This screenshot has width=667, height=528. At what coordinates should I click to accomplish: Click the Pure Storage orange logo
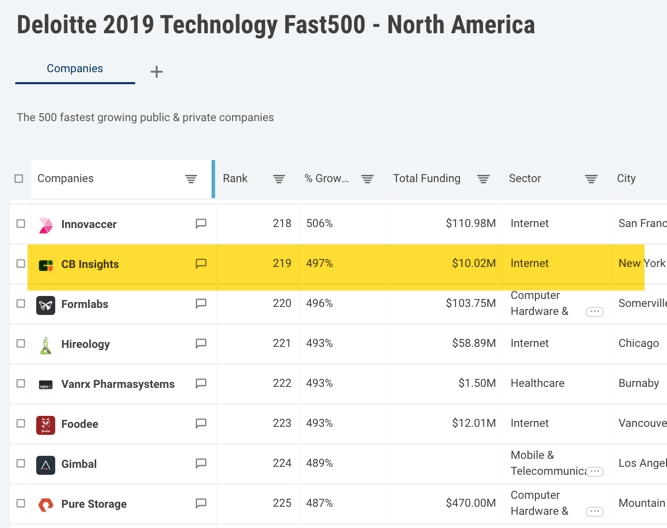tap(46, 505)
